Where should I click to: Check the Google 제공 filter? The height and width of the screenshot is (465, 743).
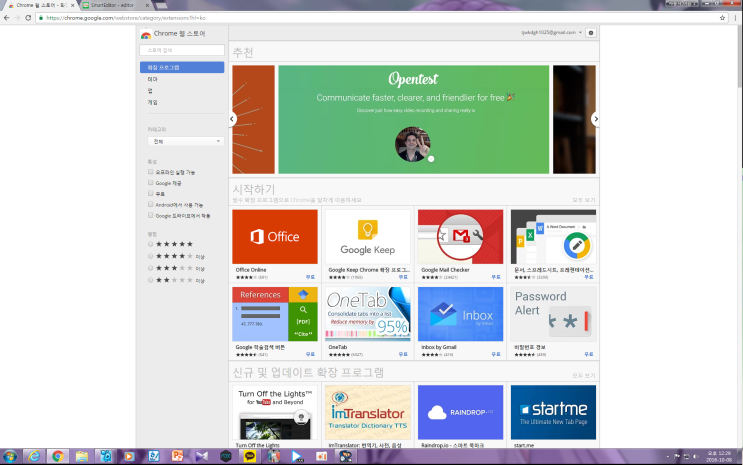[x=151, y=182]
